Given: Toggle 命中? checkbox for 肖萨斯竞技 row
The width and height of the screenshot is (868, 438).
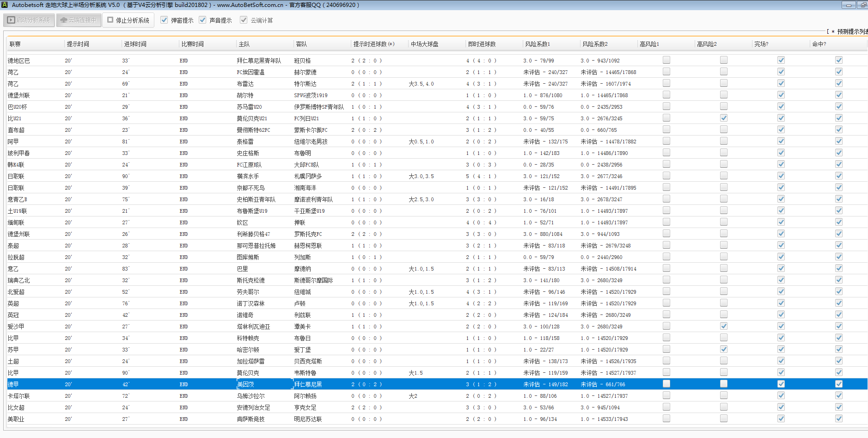Looking at the screenshot, I should pyautogui.click(x=838, y=419).
